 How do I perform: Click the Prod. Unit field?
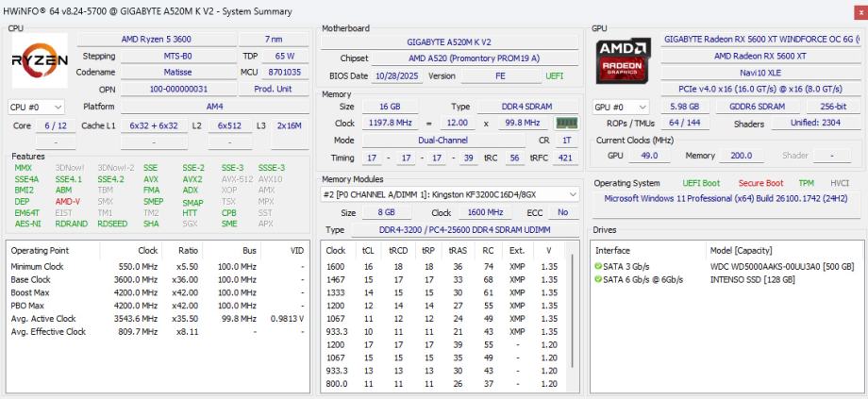click(274, 89)
